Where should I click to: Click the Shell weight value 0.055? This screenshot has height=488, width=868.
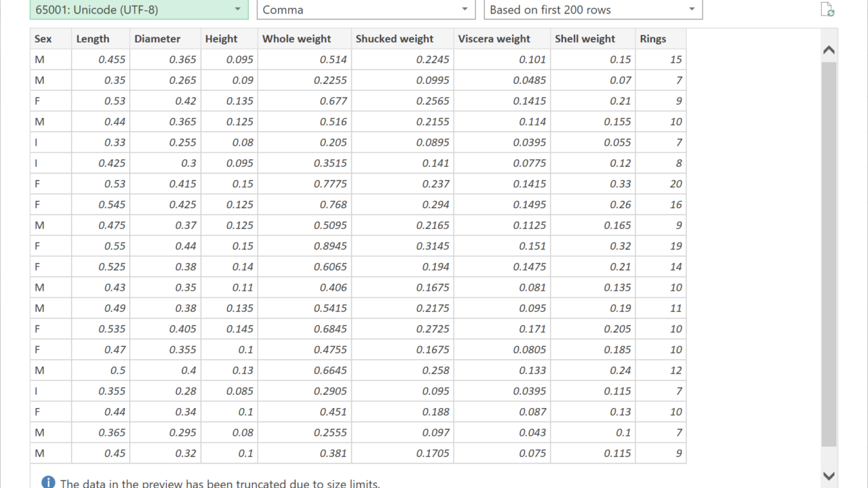[593, 142]
